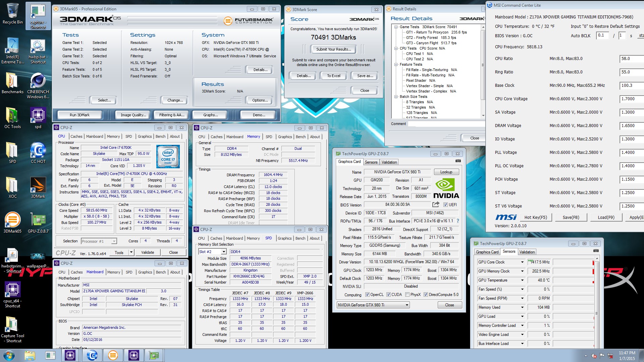Open the capture Shortcut desktop icon

(x=38, y=16)
